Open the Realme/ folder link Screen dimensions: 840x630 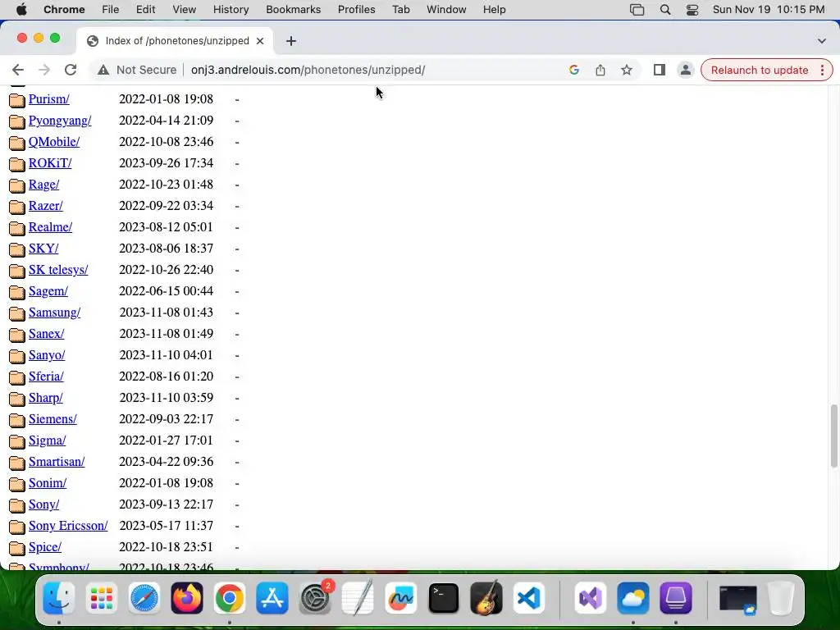tap(50, 227)
